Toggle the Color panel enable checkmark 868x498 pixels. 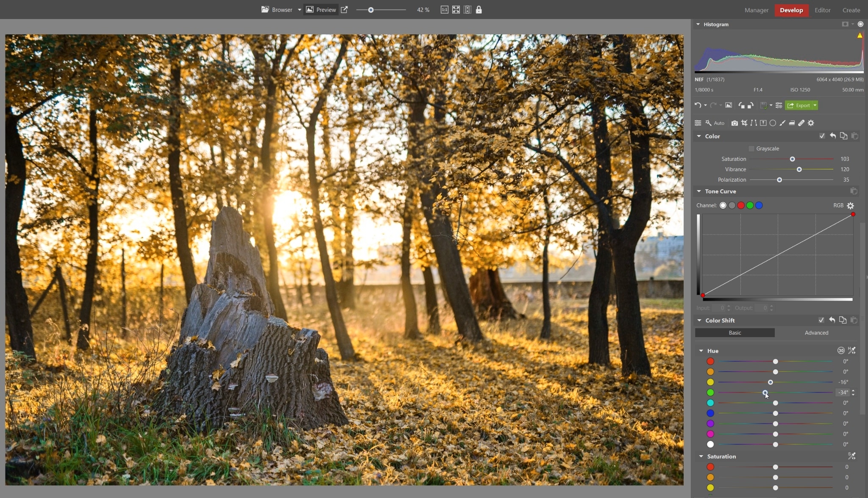point(822,136)
